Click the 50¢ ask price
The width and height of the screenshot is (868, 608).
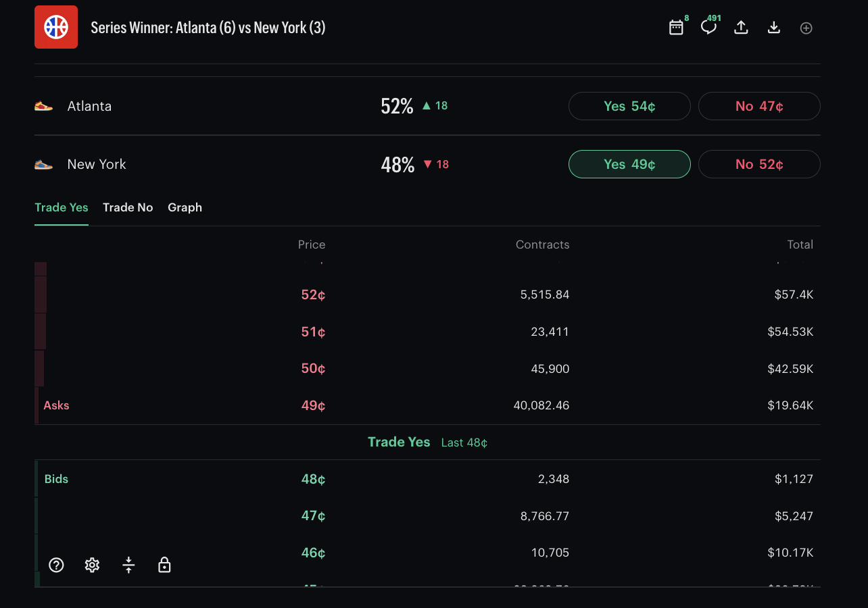[313, 369]
